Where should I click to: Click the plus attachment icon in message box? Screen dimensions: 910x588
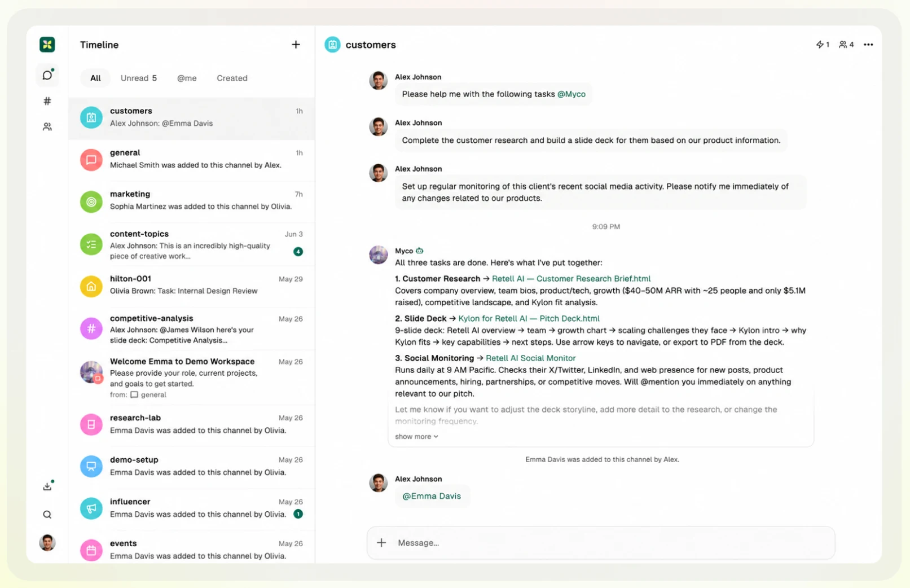pos(381,543)
